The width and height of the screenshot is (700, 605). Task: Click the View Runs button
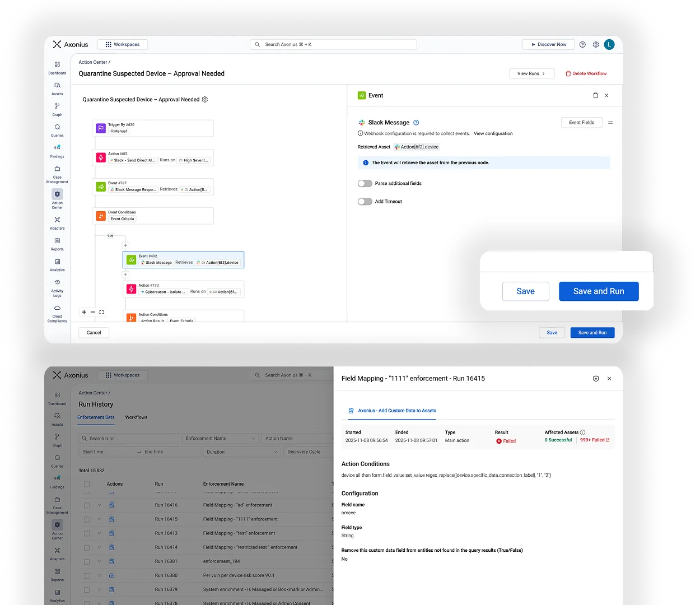click(x=531, y=73)
